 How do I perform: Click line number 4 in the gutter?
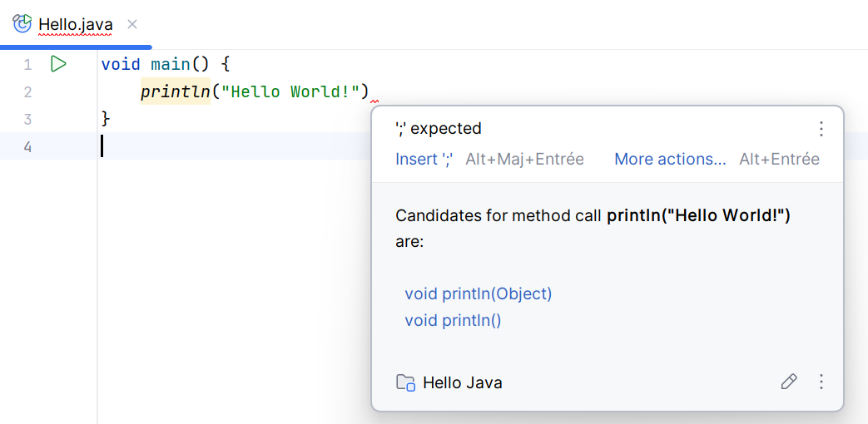tap(27, 147)
